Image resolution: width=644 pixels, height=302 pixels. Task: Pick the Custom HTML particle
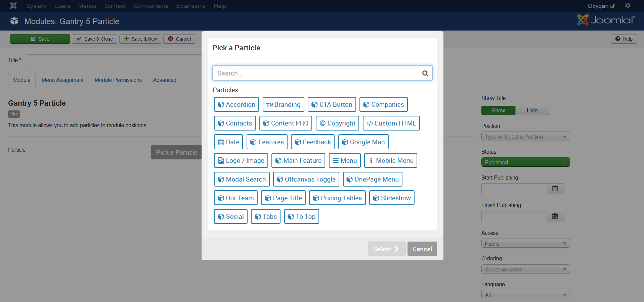tap(391, 123)
